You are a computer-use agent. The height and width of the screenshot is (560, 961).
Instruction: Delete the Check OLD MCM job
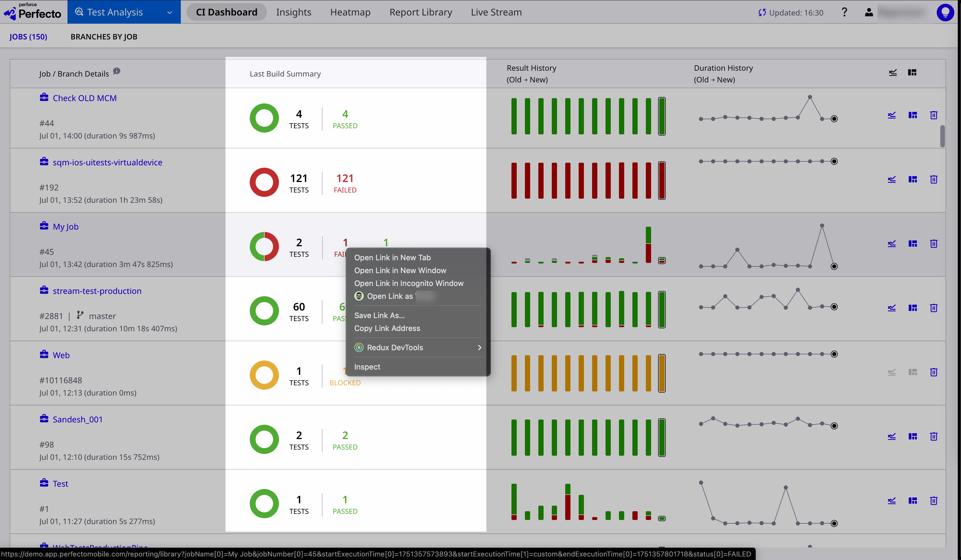tap(934, 115)
